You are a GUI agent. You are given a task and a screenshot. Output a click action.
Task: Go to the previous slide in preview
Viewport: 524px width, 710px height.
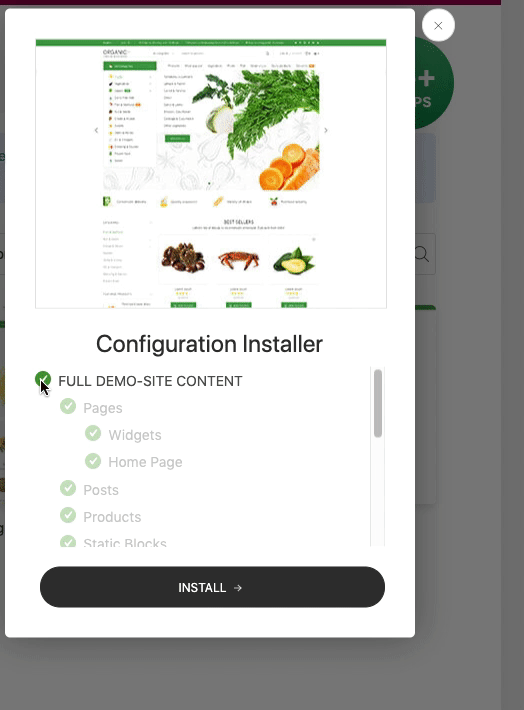[96, 130]
